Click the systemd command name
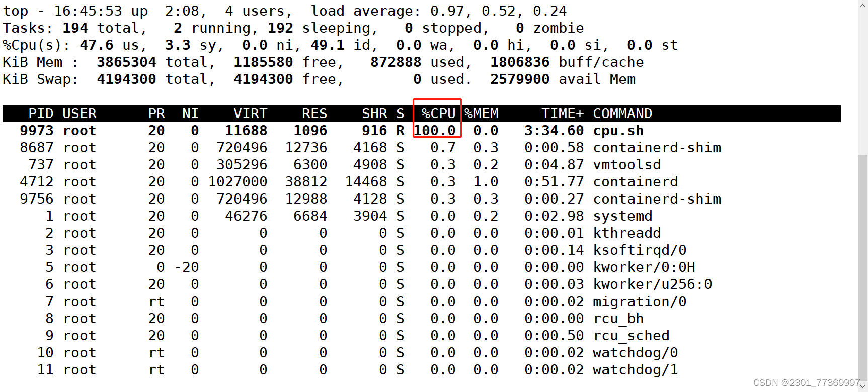Screen dimensions: 868x392 click(x=622, y=217)
